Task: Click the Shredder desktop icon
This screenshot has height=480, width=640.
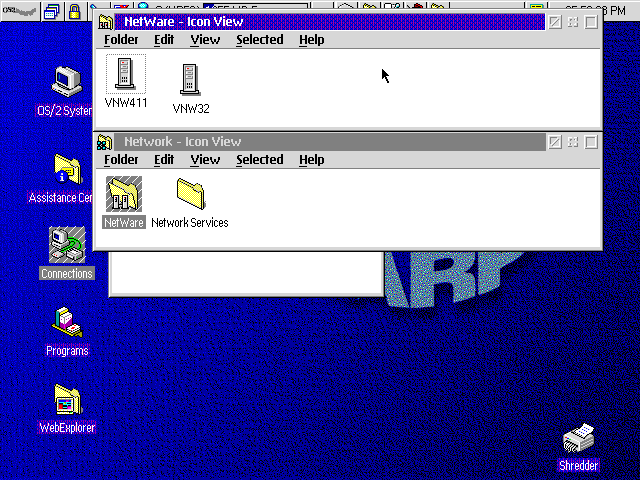Action: tap(578, 438)
